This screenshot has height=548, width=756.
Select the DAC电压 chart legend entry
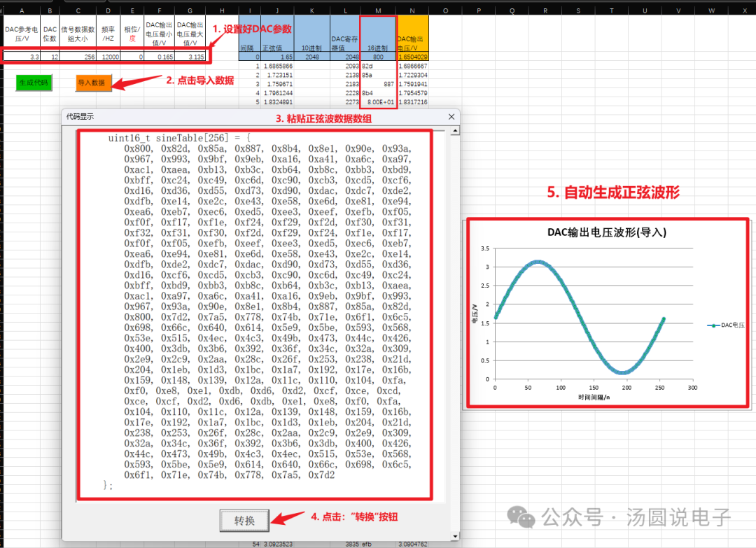[x=726, y=325]
